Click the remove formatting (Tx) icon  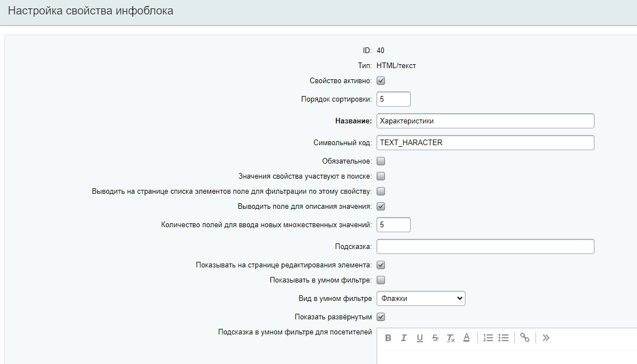click(451, 338)
